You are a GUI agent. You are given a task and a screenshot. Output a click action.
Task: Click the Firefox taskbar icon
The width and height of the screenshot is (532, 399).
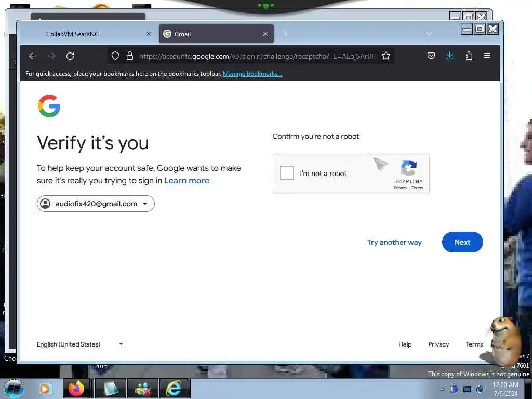click(76, 389)
